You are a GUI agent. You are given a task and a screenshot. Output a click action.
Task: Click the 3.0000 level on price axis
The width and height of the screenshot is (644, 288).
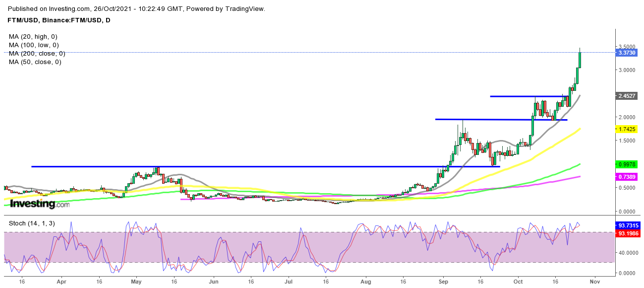pyautogui.click(x=628, y=70)
